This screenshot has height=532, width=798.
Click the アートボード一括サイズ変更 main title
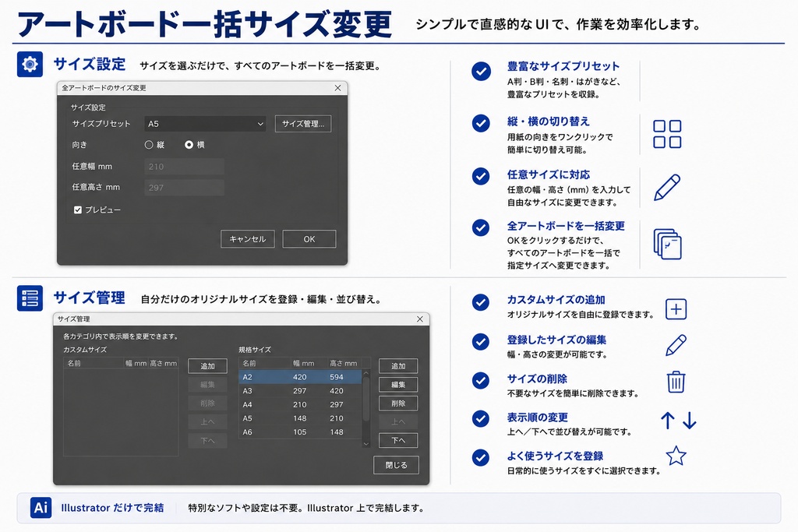point(205,24)
